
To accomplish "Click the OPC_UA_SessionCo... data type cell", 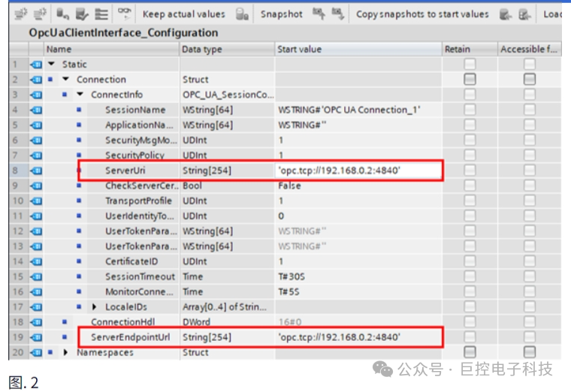I will (x=228, y=95).
